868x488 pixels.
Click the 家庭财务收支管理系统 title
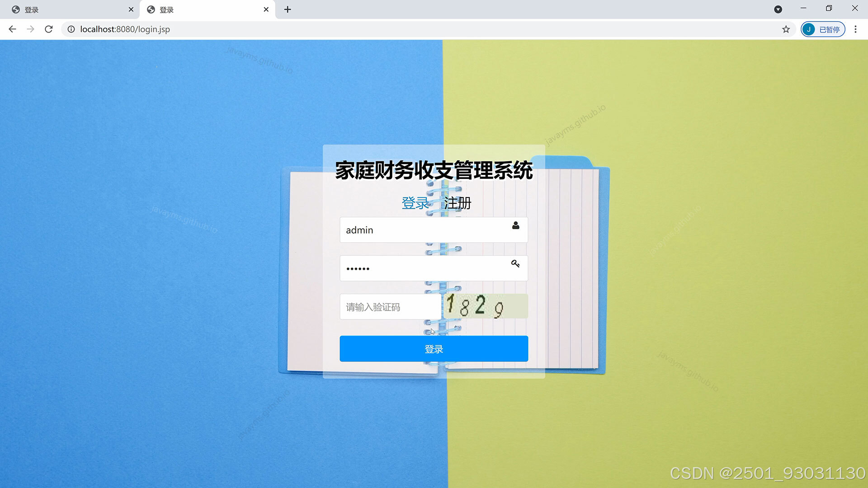[434, 171]
